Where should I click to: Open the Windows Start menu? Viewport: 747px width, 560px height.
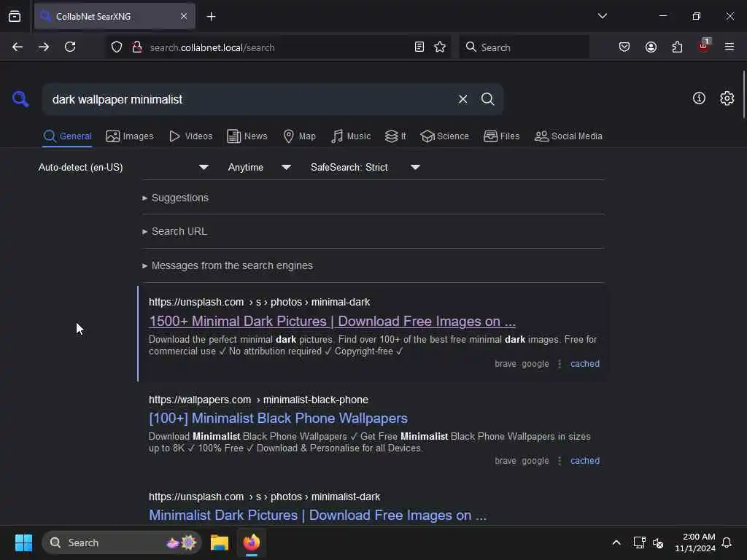(x=23, y=542)
